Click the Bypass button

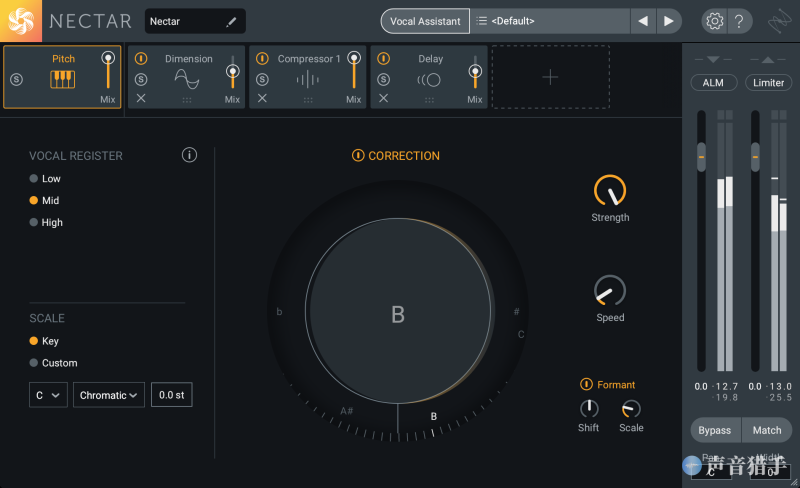click(x=715, y=430)
